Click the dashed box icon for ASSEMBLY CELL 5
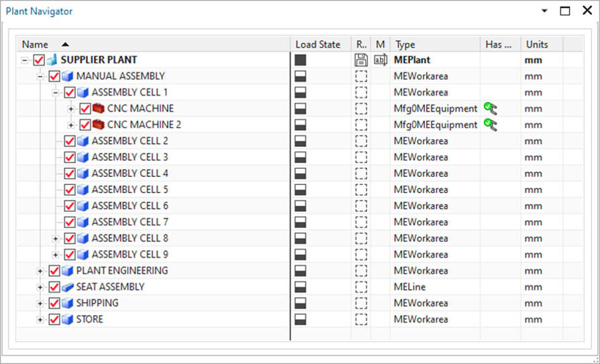The image size is (600, 364). click(x=362, y=190)
